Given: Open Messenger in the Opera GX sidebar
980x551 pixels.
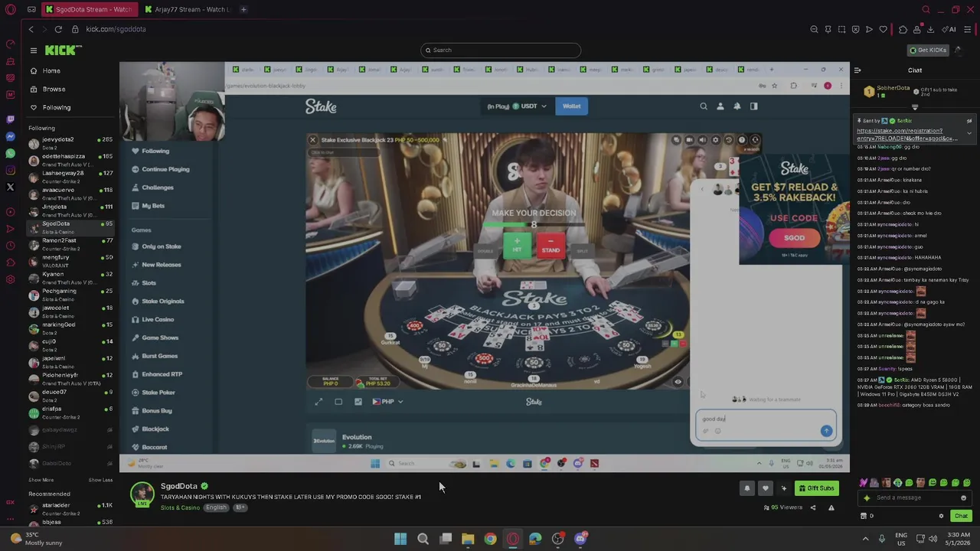Looking at the screenshot, I should [10, 136].
